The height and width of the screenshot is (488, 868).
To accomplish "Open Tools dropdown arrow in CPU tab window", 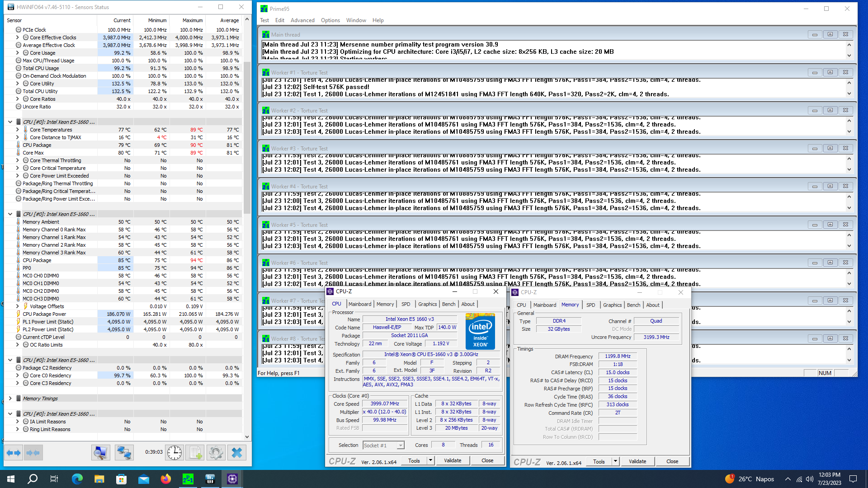I will pos(430,460).
